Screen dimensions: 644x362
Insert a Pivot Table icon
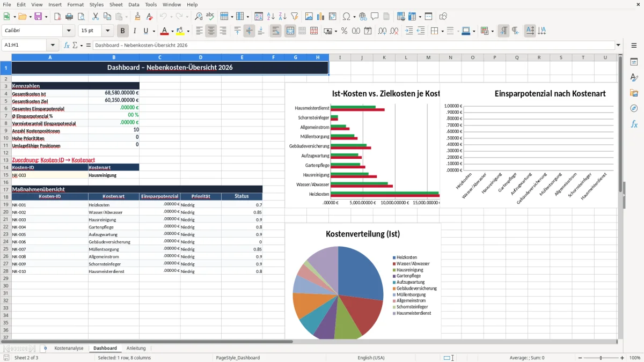point(333,17)
